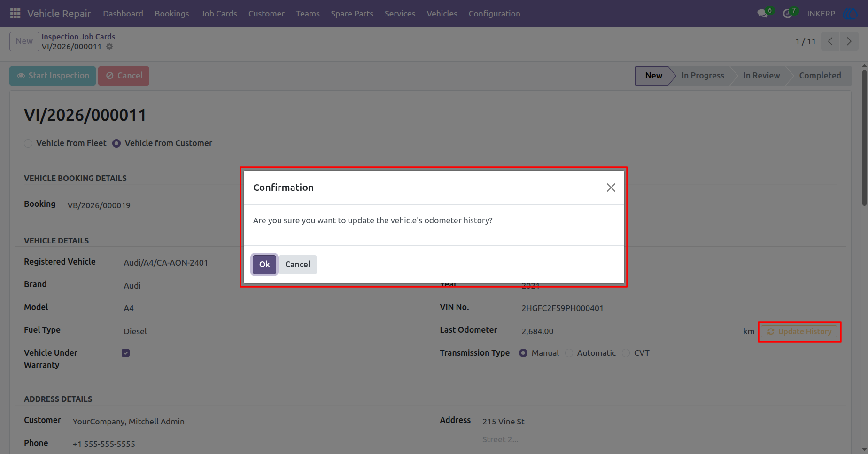Select the In Review status stage
868x454 pixels.
click(x=761, y=76)
